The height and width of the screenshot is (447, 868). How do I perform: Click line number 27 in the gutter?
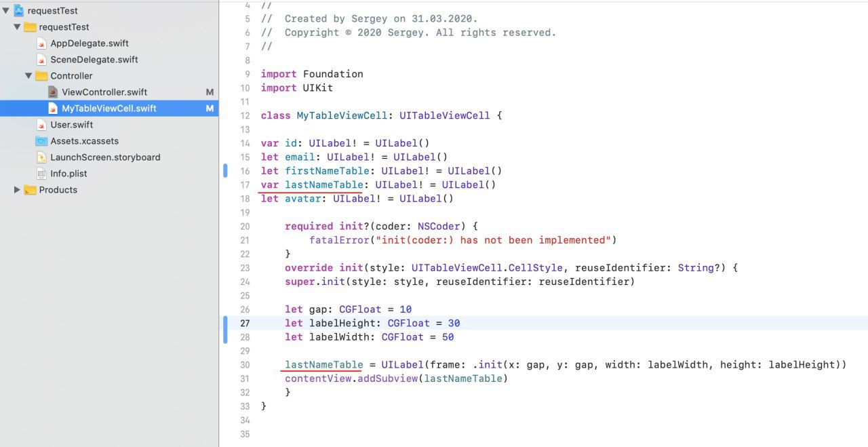tap(245, 324)
